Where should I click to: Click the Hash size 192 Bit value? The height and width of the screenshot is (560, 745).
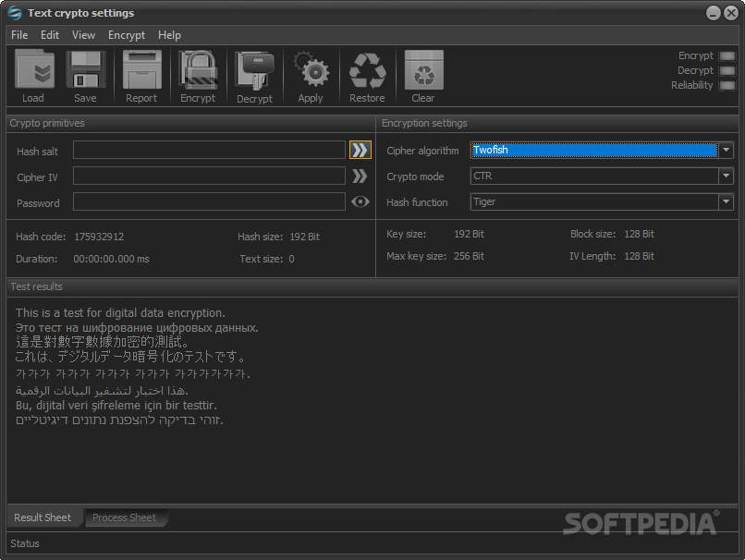pos(304,237)
